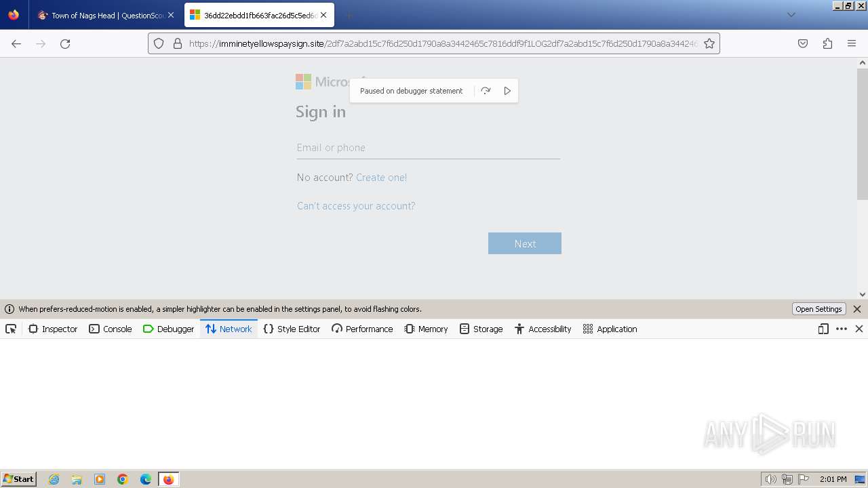This screenshot has width=868, height=488.
Task: Open Action Center flag icon
Action: click(804, 479)
